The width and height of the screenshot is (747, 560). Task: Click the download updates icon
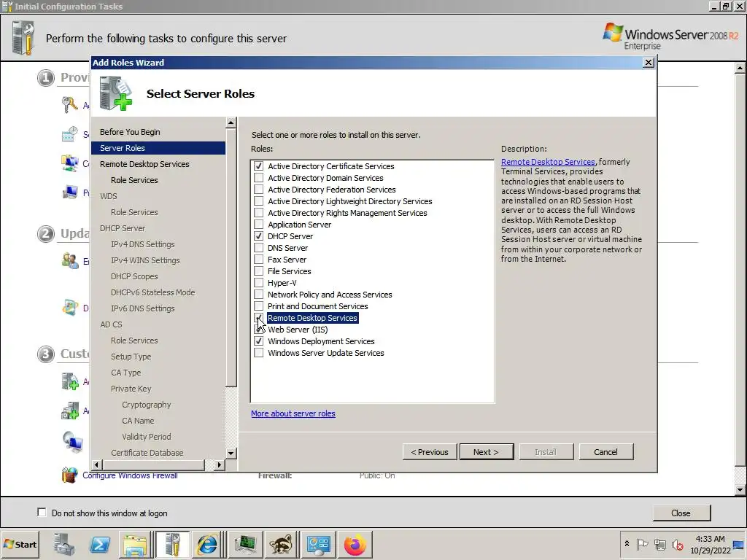coord(69,308)
